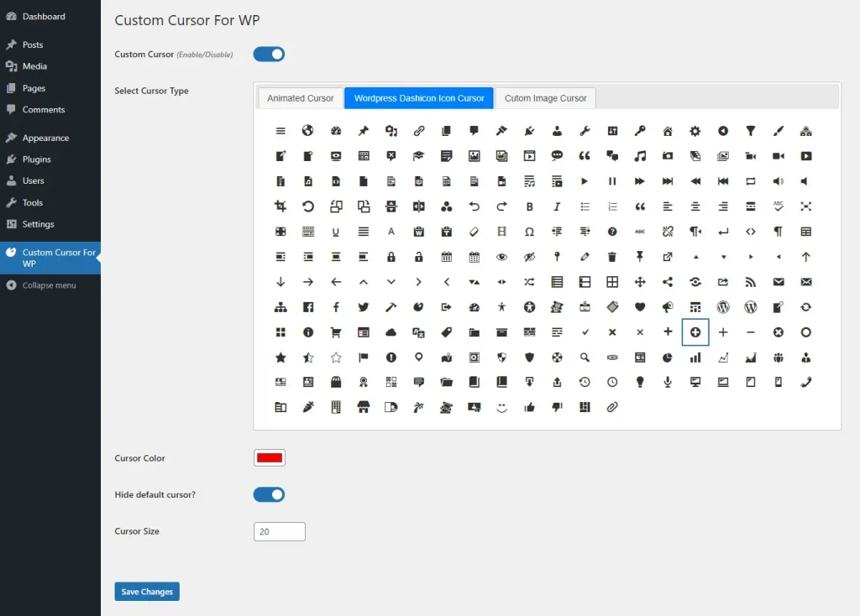Open the red Cursor Color swatch
Screen dimensions: 860x616
[270, 457]
